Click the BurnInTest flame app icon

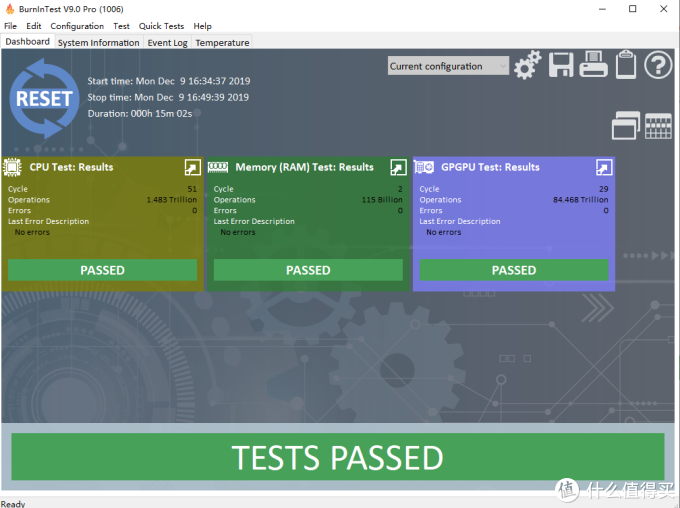(x=10, y=9)
